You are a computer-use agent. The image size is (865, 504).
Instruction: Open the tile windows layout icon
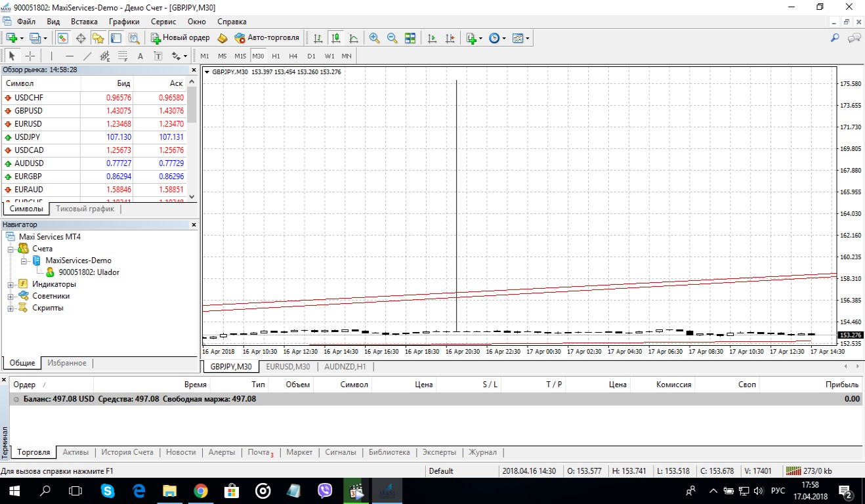[x=410, y=38]
